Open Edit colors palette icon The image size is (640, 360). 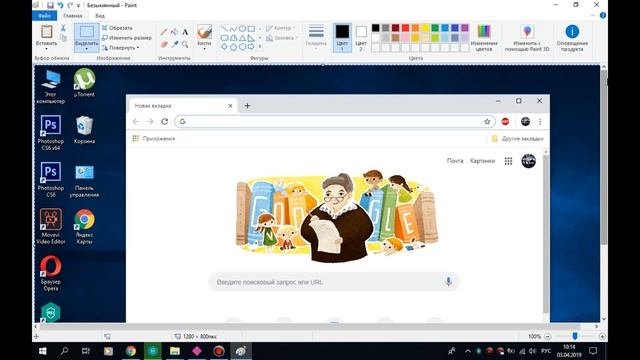(484, 31)
